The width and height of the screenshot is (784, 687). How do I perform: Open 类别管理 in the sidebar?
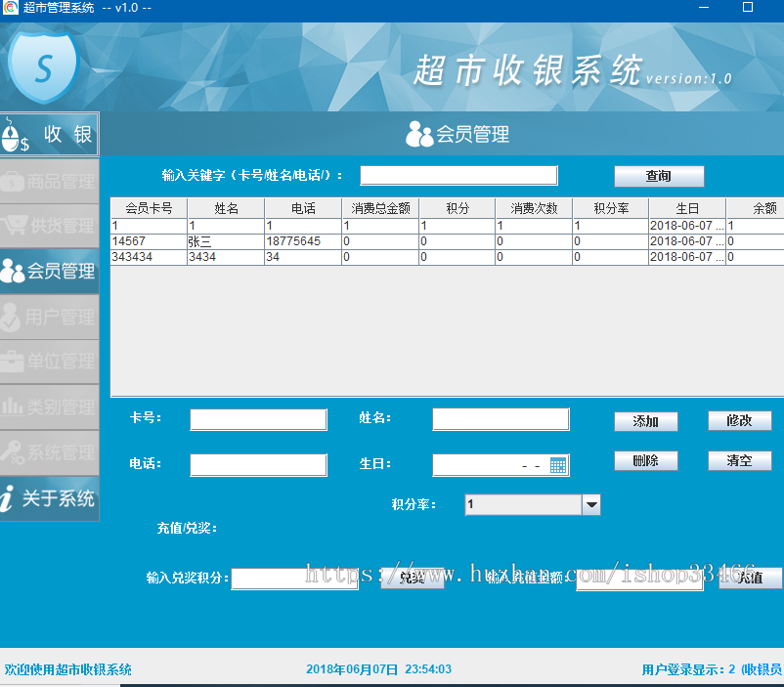coord(49,407)
